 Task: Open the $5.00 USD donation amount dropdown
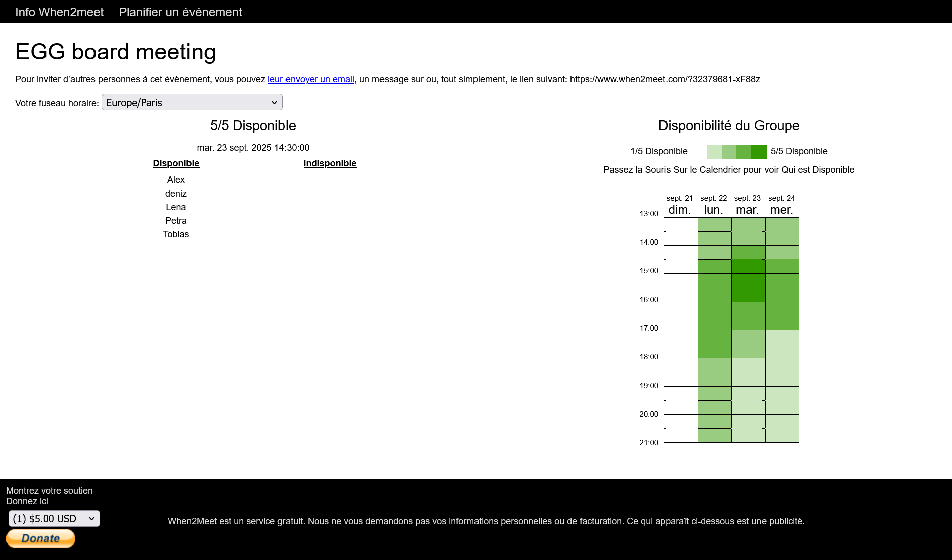point(54,518)
